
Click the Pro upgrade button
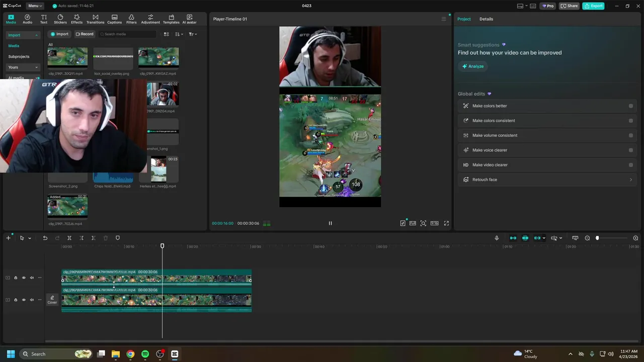pos(548,6)
